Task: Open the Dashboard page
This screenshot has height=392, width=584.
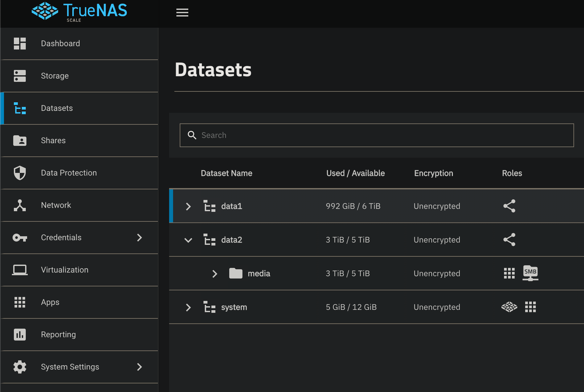Action: tap(79, 44)
